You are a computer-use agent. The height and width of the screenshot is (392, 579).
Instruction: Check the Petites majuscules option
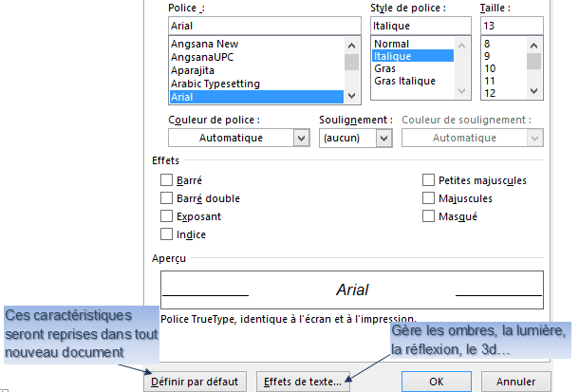[428, 180]
